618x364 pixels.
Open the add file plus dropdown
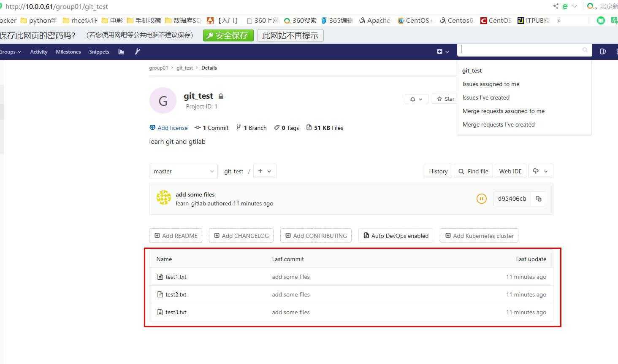265,171
